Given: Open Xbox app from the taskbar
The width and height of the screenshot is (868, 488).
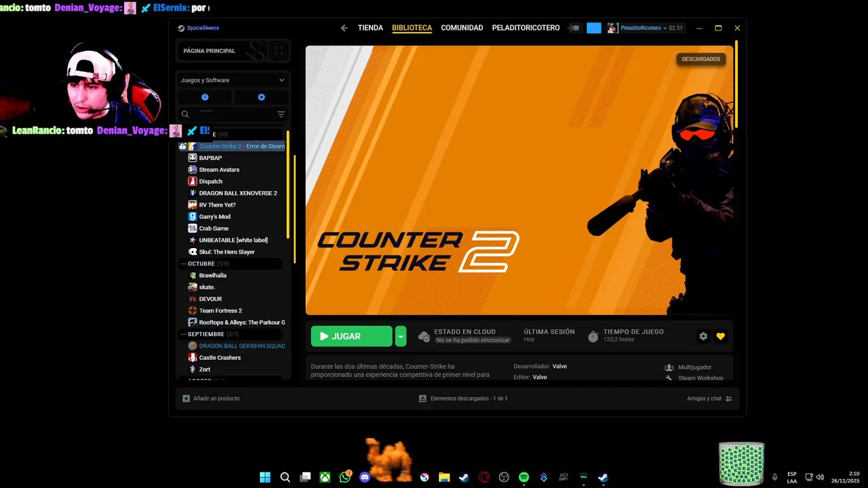Looking at the screenshot, I should click(325, 477).
